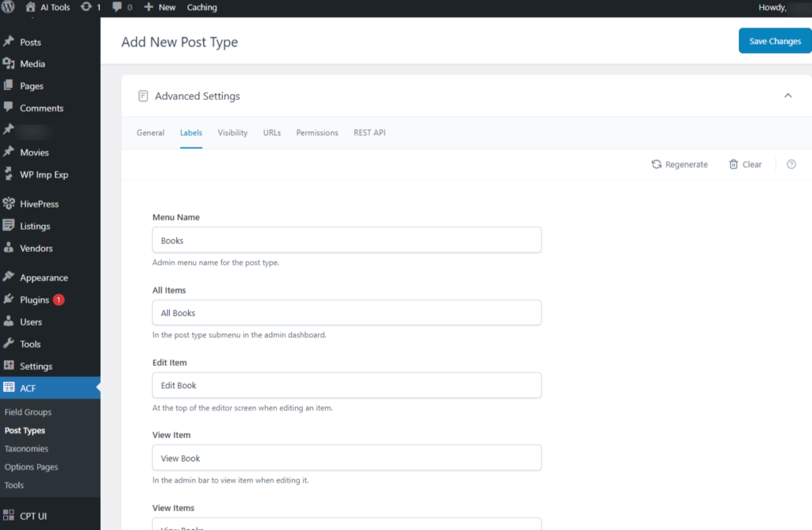Screen dimensions: 812x530
Task: Open the Plugins menu icon in sidebar
Action: (9, 299)
